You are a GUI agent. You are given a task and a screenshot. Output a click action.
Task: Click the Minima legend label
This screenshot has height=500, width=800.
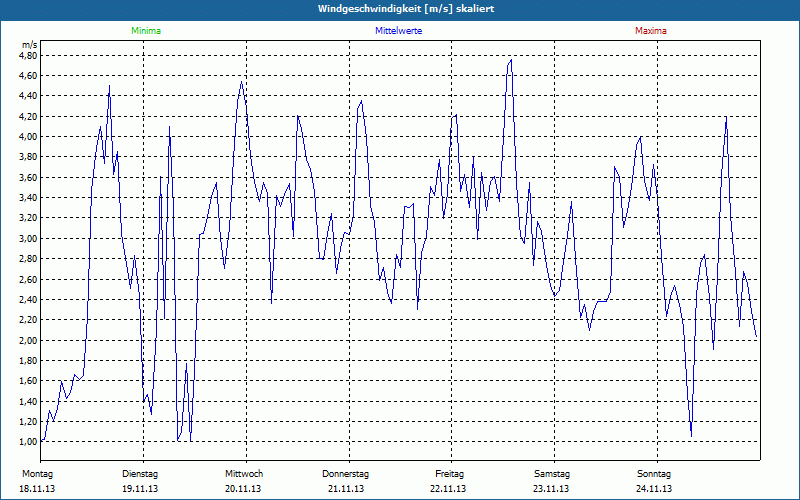[x=146, y=31]
